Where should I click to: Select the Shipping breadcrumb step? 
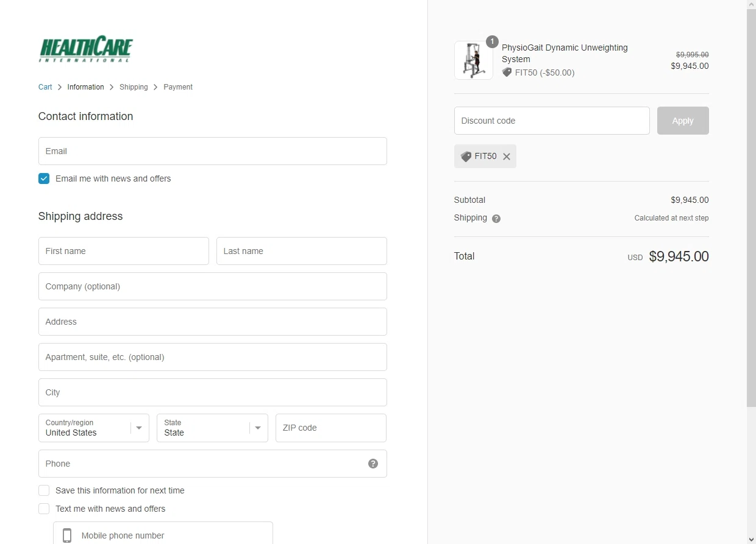tap(134, 87)
